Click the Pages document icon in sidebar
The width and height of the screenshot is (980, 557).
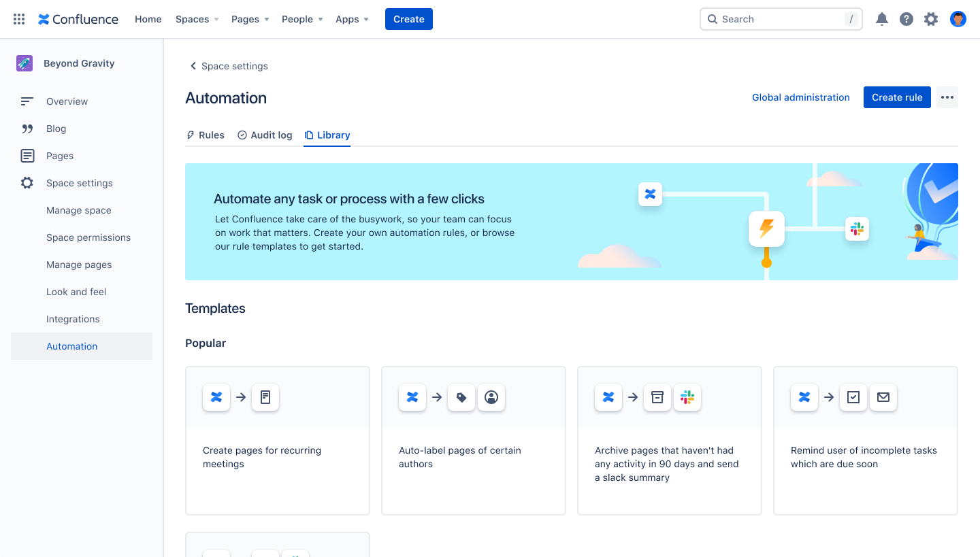[x=27, y=155]
